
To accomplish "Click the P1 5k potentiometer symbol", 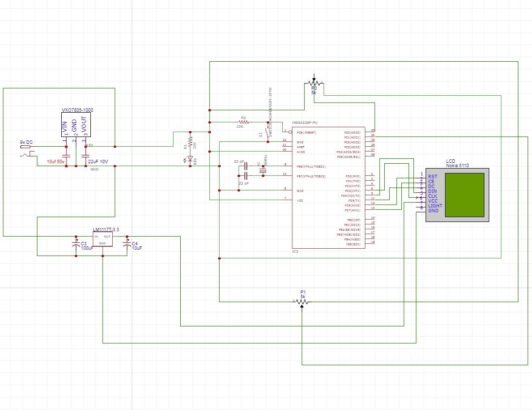I will 301,301.
